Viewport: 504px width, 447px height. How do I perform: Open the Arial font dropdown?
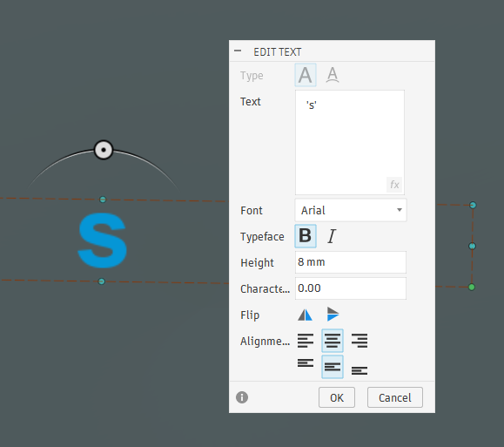point(351,210)
